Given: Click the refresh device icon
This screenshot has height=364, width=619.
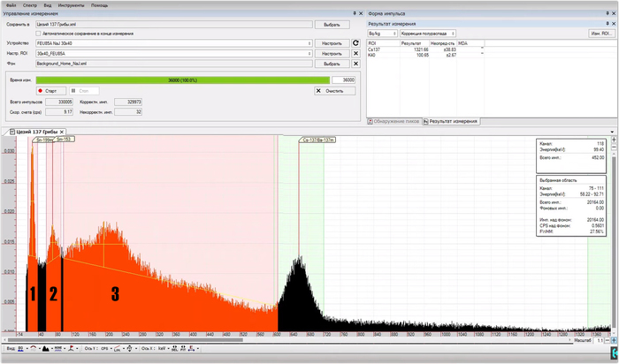Looking at the screenshot, I should click(x=355, y=42).
